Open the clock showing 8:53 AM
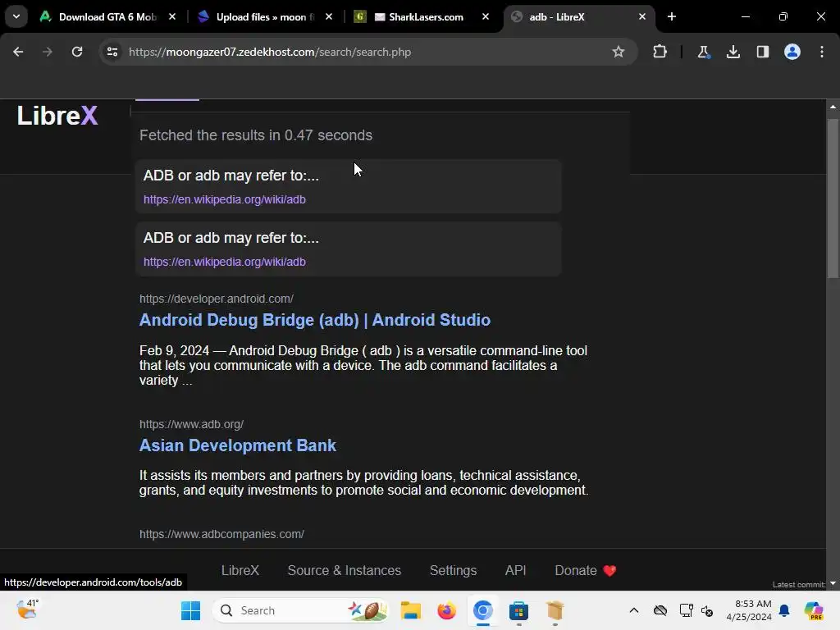 [x=749, y=610]
